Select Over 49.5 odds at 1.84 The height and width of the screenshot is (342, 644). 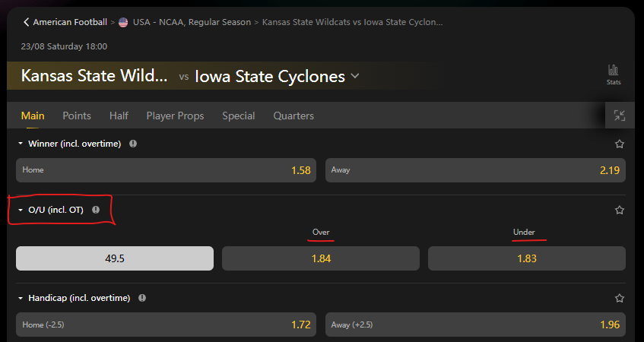(320, 258)
